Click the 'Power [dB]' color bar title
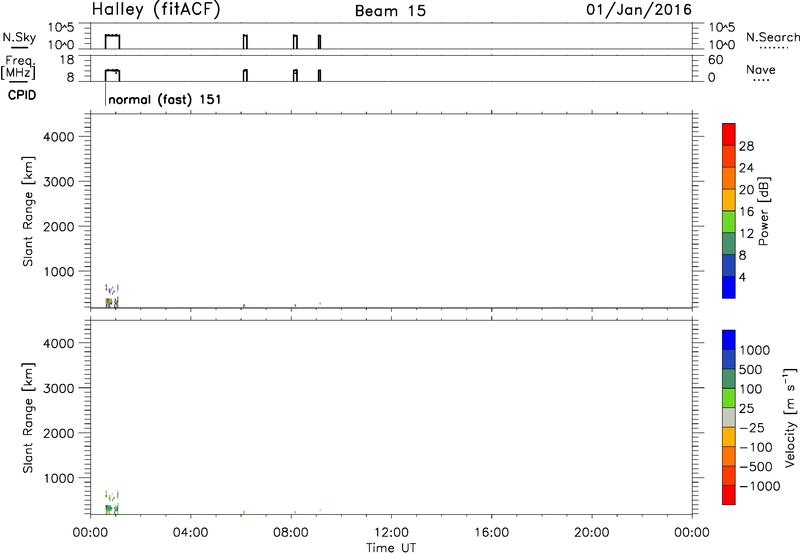 pos(764,211)
